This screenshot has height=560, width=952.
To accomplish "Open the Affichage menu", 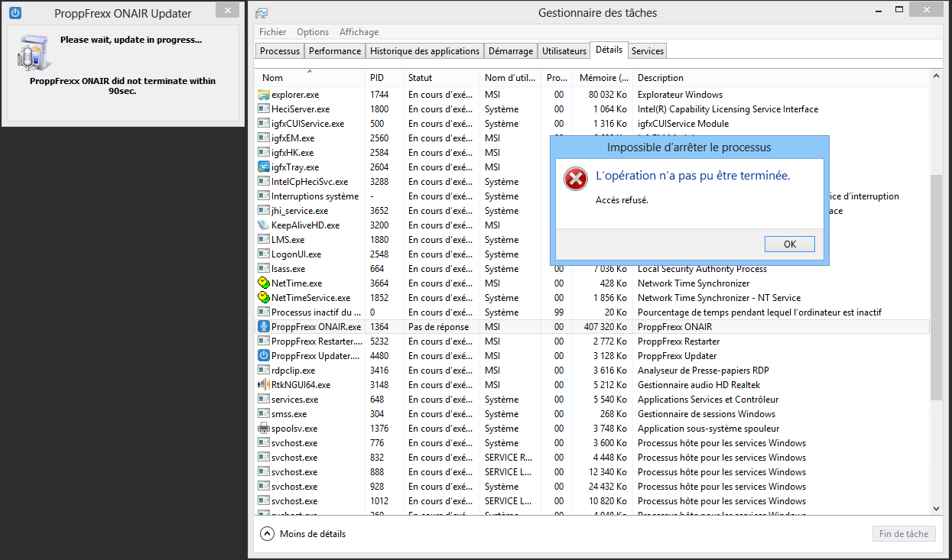I will [x=359, y=32].
